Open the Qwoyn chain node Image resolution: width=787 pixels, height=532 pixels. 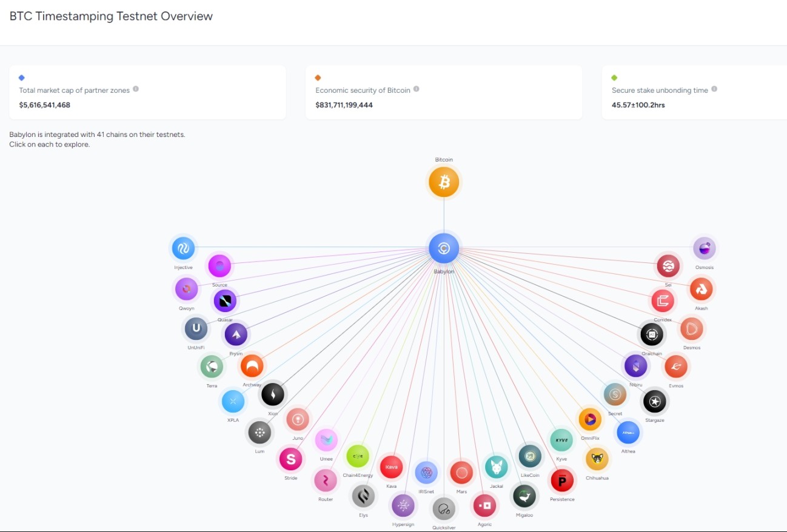coord(187,289)
